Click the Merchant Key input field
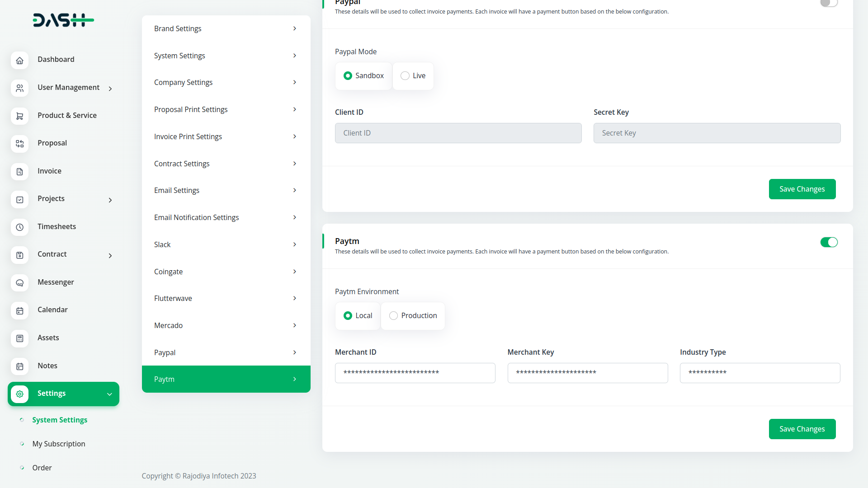The height and width of the screenshot is (488, 868). pyautogui.click(x=587, y=373)
